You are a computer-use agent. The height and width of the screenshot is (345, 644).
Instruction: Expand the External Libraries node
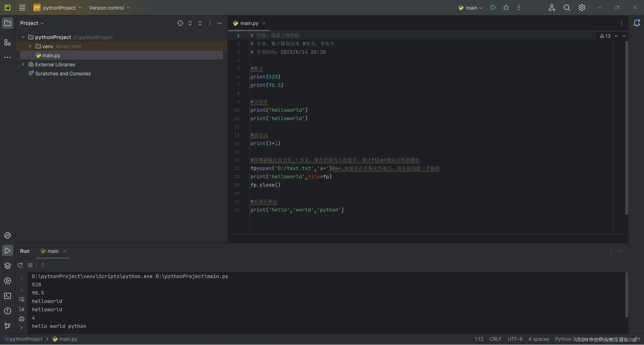(23, 64)
